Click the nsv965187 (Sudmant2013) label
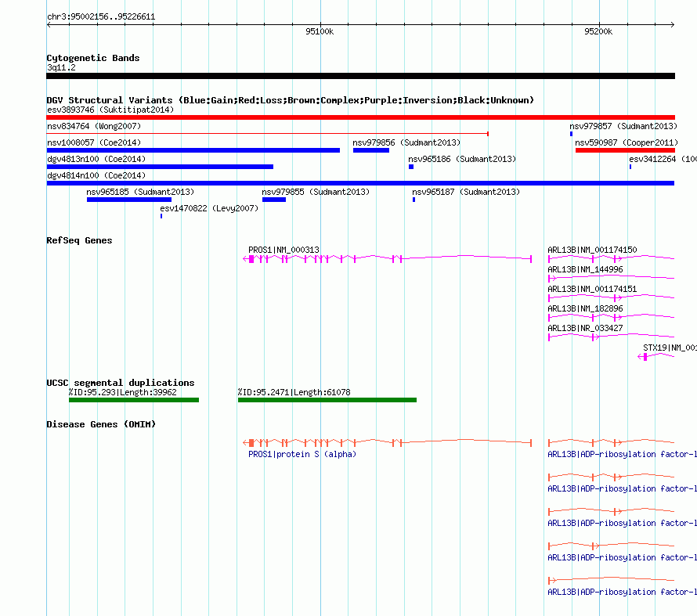 click(x=466, y=192)
